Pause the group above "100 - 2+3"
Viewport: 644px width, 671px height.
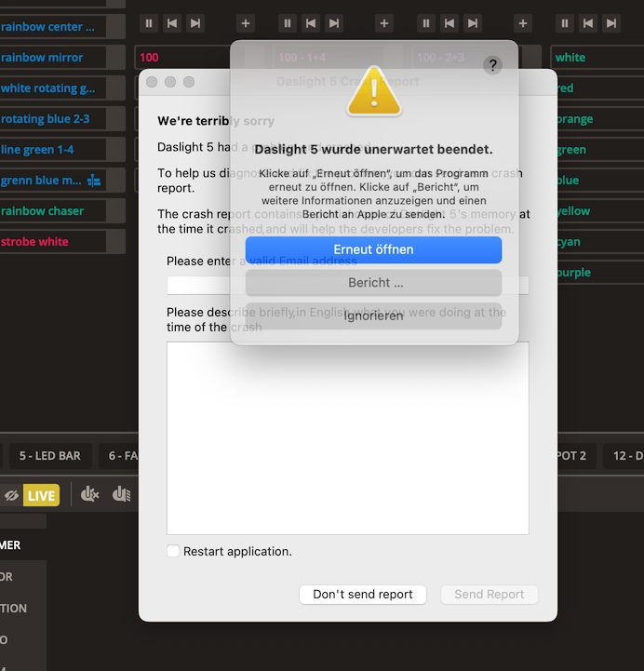(426, 23)
